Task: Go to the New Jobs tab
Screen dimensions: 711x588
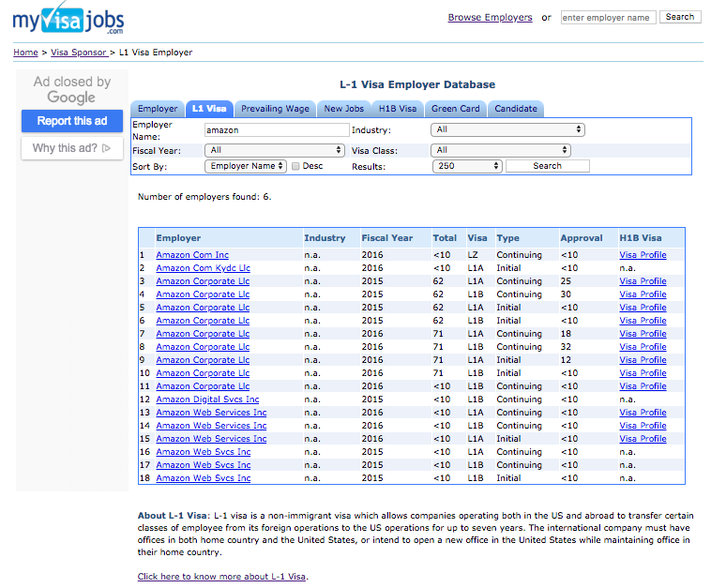Action: tap(343, 109)
